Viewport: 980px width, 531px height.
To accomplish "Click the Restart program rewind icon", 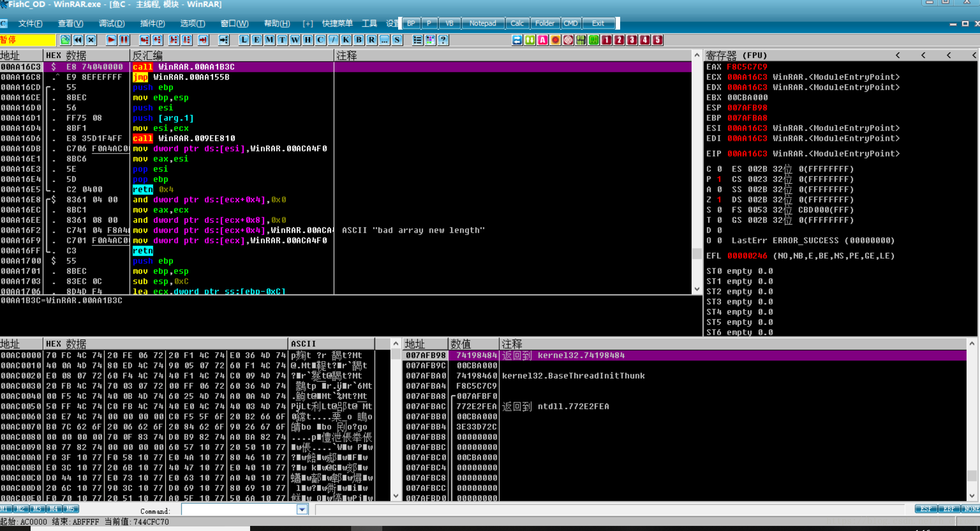I will pyautogui.click(x=78, y=40).
